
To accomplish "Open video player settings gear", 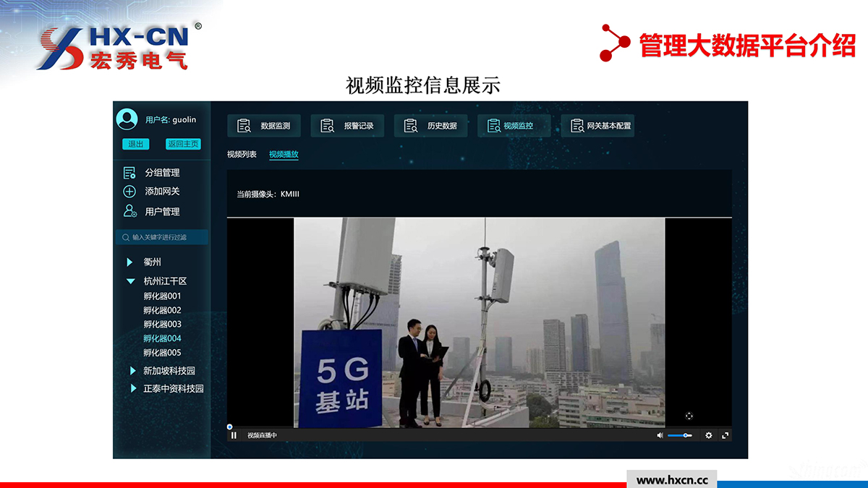I will (x=709, y=435).
